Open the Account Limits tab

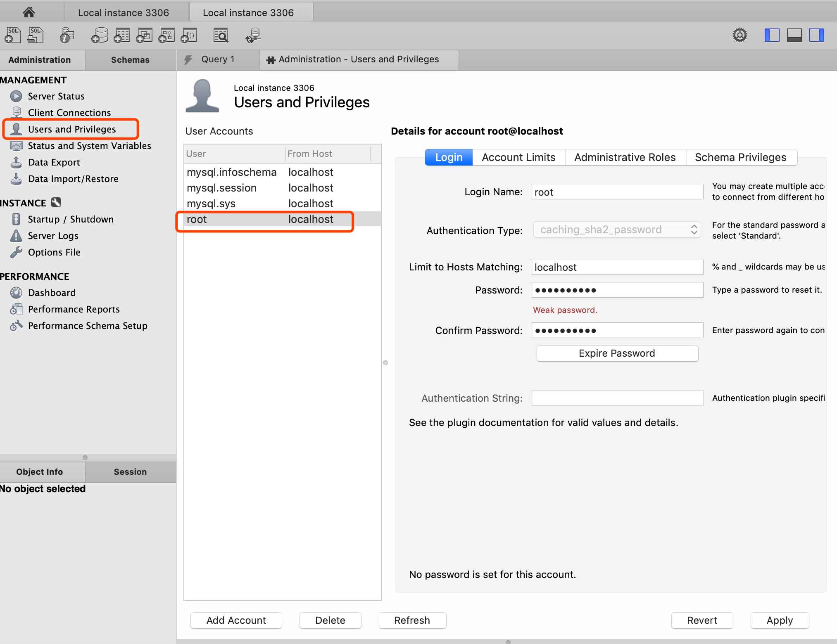[518, 157]
